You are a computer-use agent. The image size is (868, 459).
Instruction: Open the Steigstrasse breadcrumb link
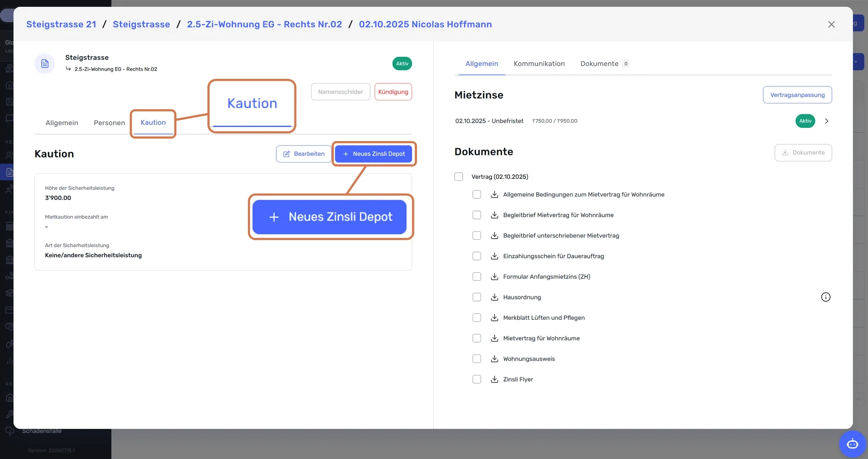pos(142,24)
